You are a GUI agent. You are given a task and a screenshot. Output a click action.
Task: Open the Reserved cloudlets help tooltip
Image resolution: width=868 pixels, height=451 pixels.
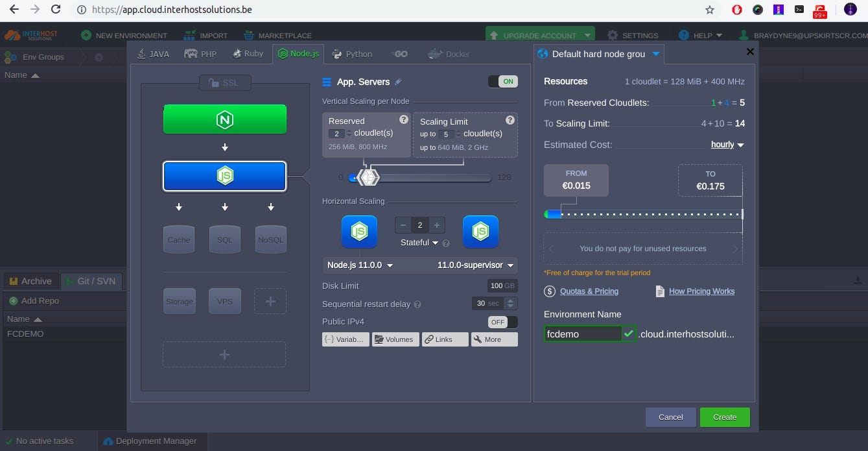tap(404, 119)
